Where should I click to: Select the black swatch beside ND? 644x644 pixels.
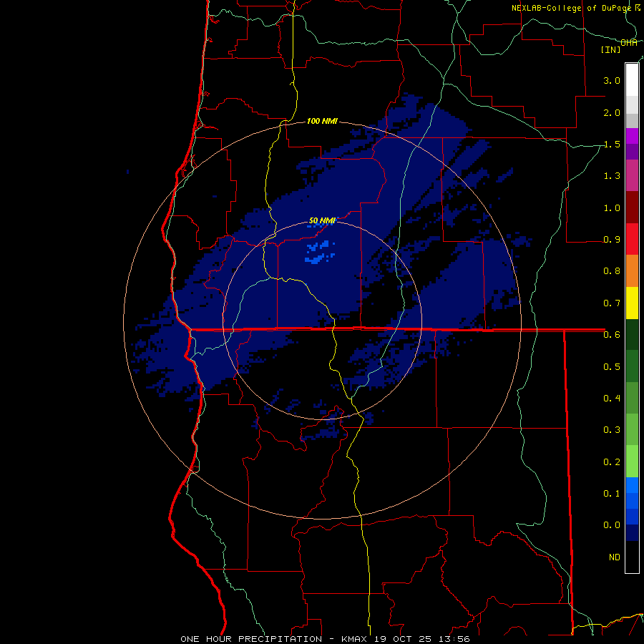click(632, 557)
